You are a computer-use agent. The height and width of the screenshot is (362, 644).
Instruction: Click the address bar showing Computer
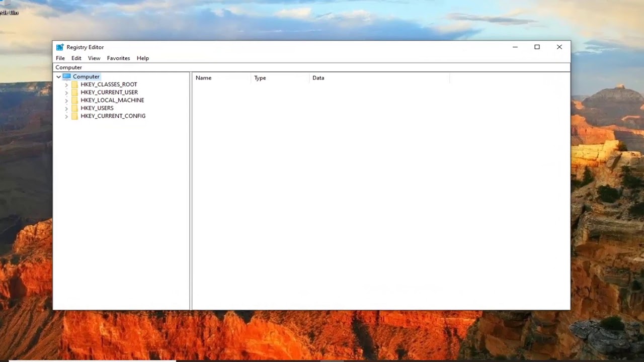(x=311, y=67)
